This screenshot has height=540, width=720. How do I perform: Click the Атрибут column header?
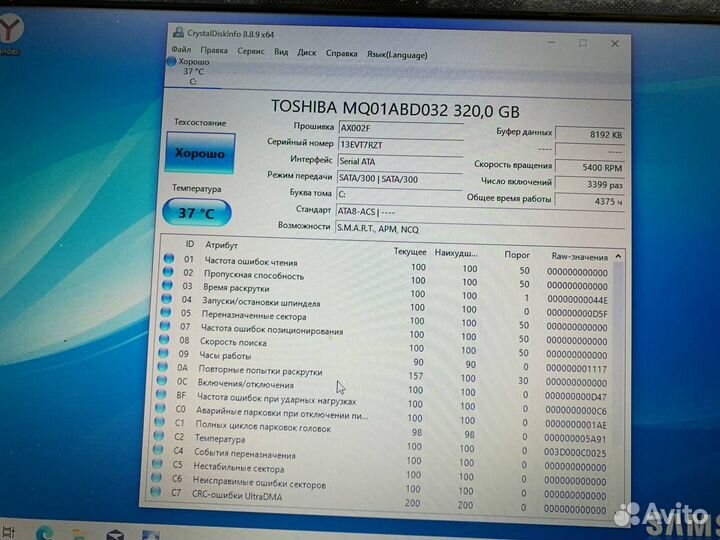coord(222,245)
